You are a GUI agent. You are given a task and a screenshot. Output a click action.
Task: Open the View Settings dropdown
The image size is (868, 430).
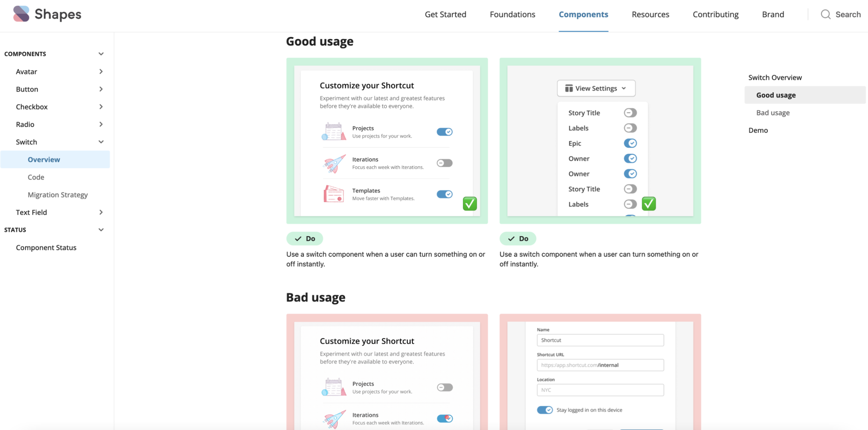coord(596,88)
